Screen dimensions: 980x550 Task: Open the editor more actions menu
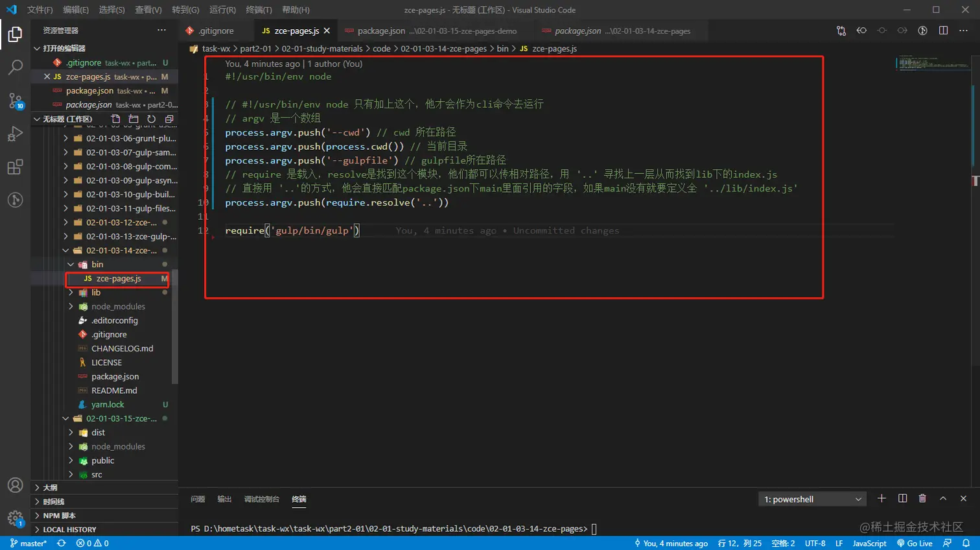pyautogui.click(x=963, y=30)
